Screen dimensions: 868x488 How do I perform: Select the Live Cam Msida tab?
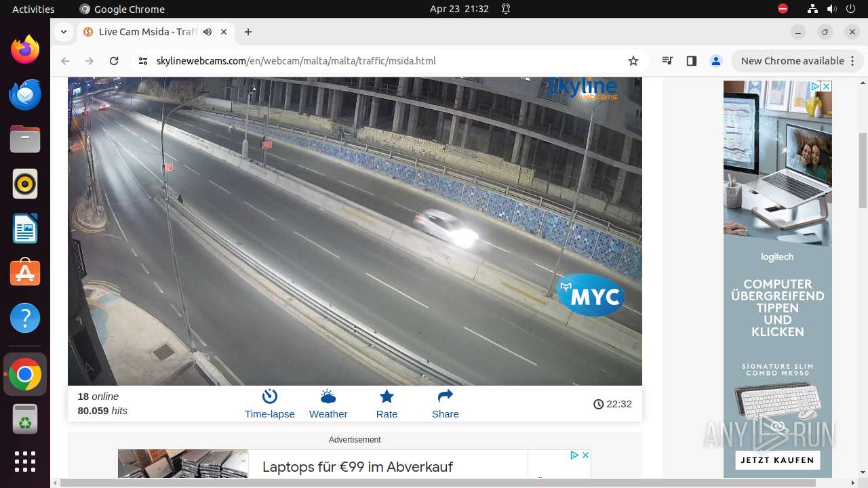point(156,32)
